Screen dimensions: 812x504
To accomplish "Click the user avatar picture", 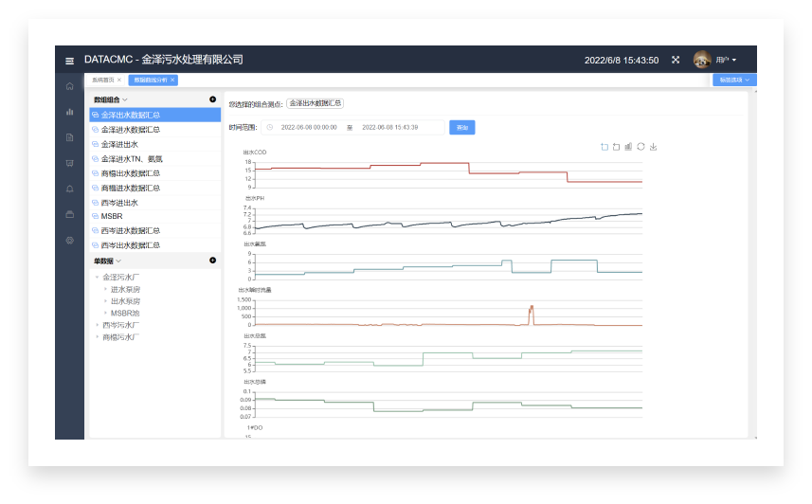I will coord(702,60).
